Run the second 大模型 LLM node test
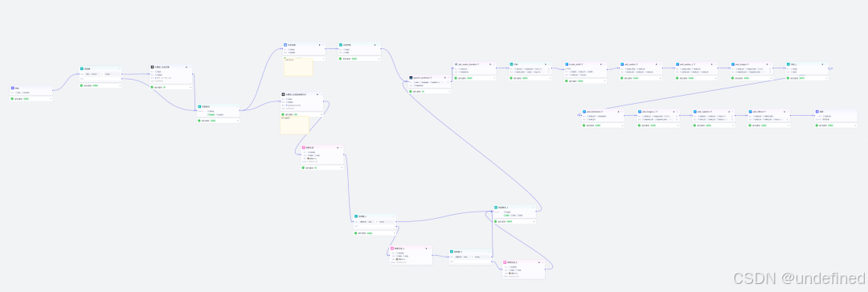The image size is (868, 292). pyautogui.click(x=317, y=95)
